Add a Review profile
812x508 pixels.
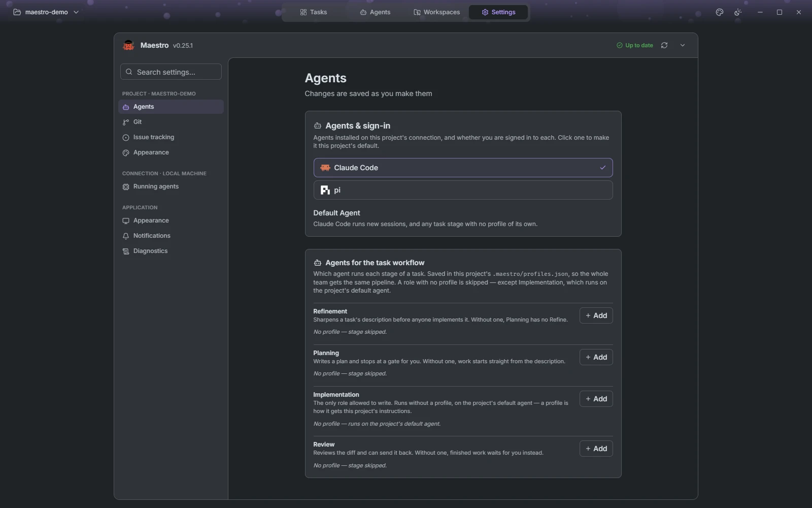point(596,449)
